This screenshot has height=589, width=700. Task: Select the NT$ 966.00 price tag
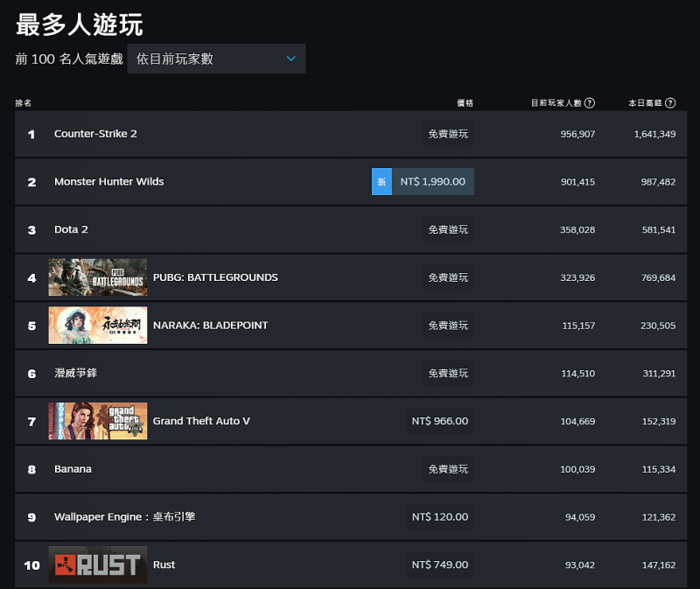(440, 421)
